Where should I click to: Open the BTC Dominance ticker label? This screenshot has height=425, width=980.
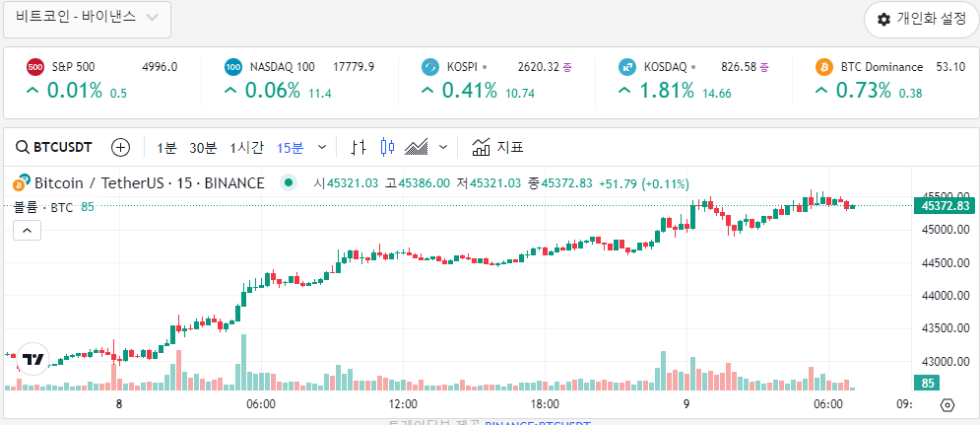point(882,67)
